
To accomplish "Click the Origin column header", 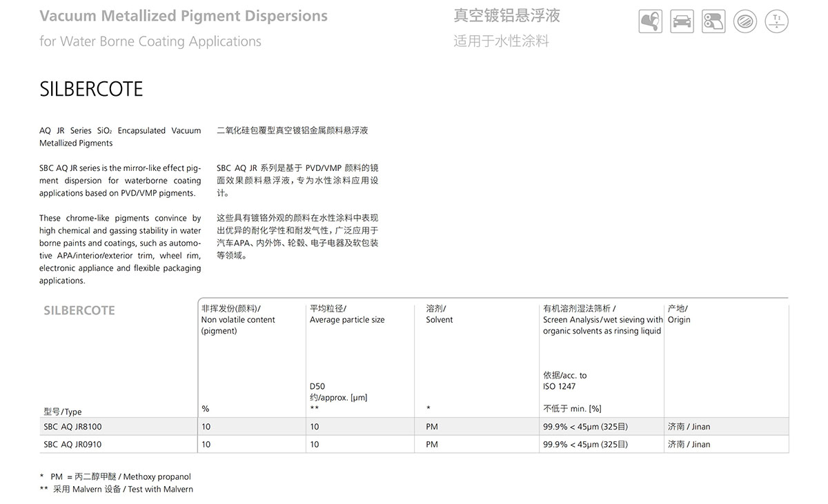I will pos(679,320).
